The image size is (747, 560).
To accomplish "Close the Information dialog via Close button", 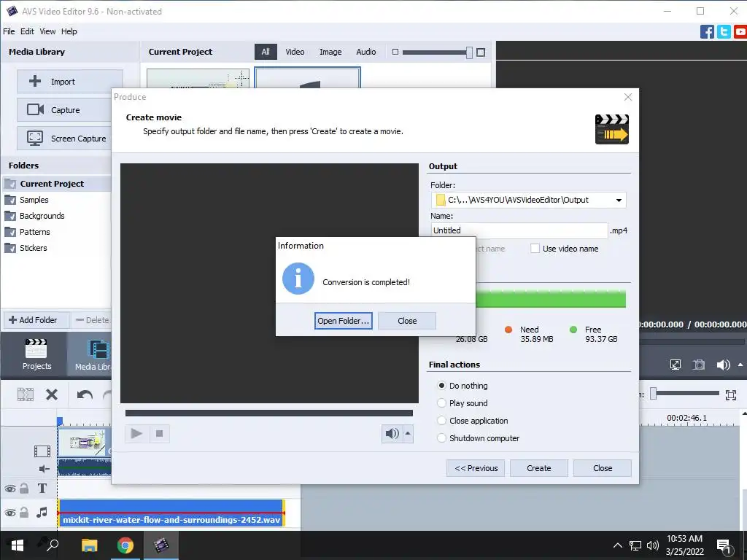I will coord(407,321).
